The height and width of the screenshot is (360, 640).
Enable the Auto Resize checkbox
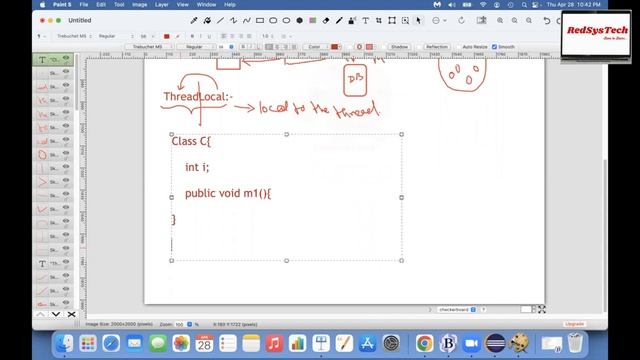tap(458, 47)
